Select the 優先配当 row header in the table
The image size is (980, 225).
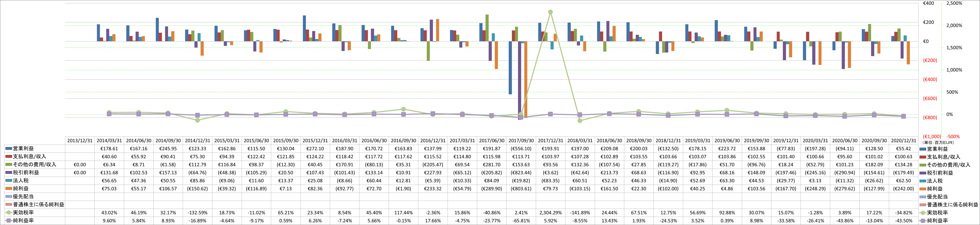pyautogui.click(x=35, y=196)
